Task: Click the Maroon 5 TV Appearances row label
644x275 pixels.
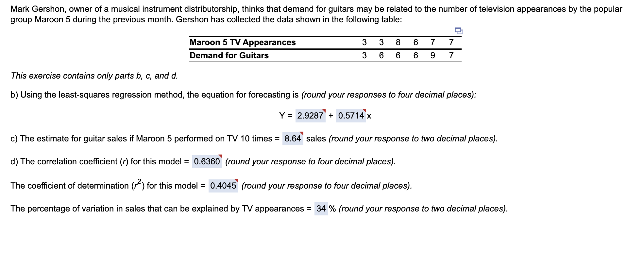Action: [x=242, y=42]
